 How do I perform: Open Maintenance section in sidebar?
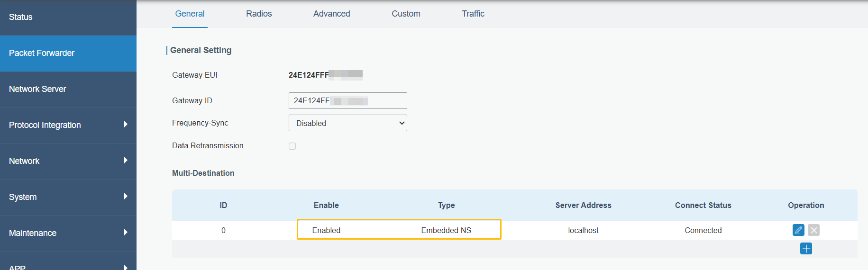[68, 233]
